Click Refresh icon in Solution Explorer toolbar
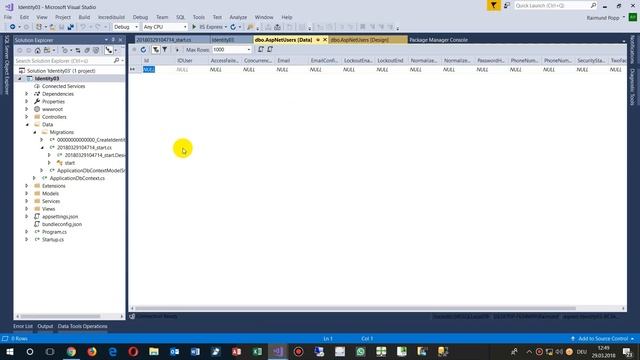 [x=78, y=50]
